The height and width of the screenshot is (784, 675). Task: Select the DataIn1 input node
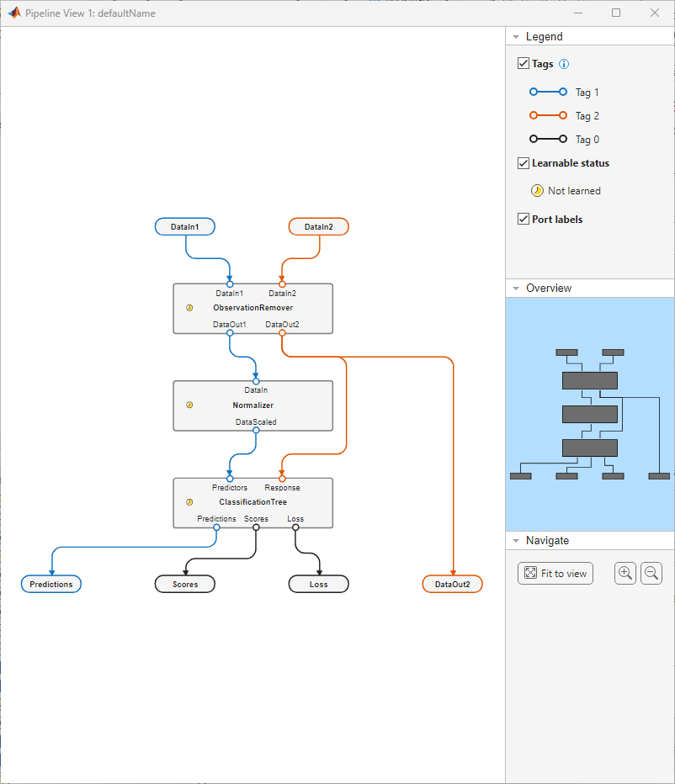click(184, 226)
